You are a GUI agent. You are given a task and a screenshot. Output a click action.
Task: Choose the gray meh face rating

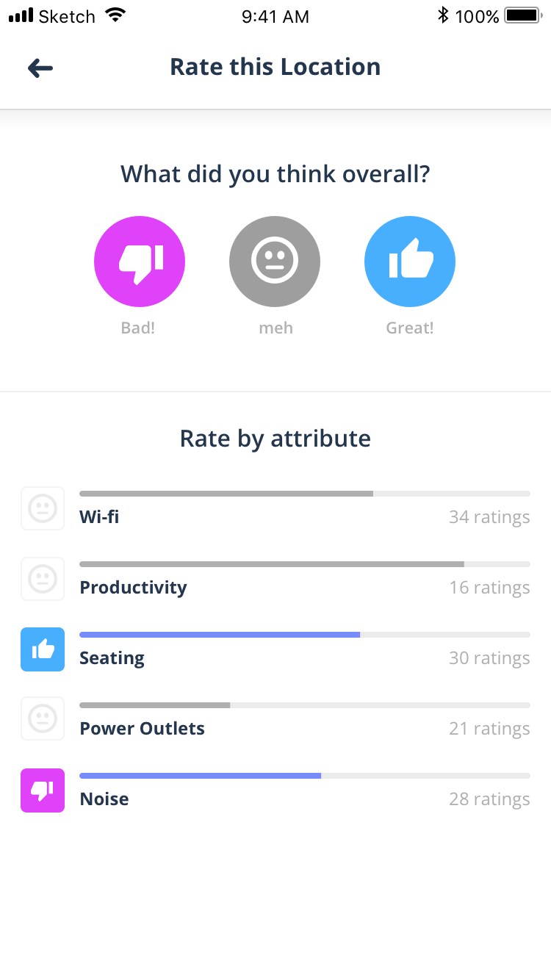(x=275, y=262)
